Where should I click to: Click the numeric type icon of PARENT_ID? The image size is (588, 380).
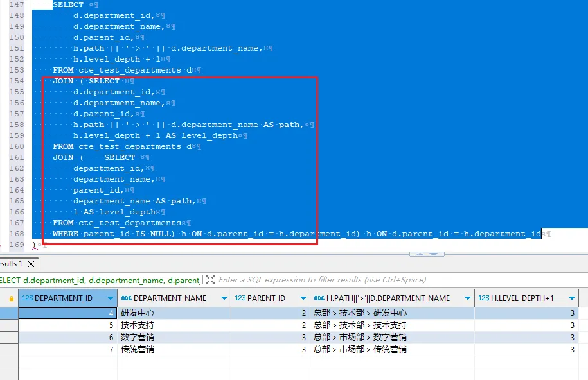tap(240, 298)
